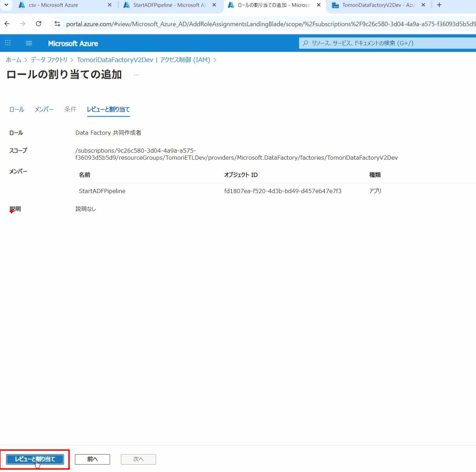
Task: Open the apps grid launcher icon
Action: click(x=8, y=43)
